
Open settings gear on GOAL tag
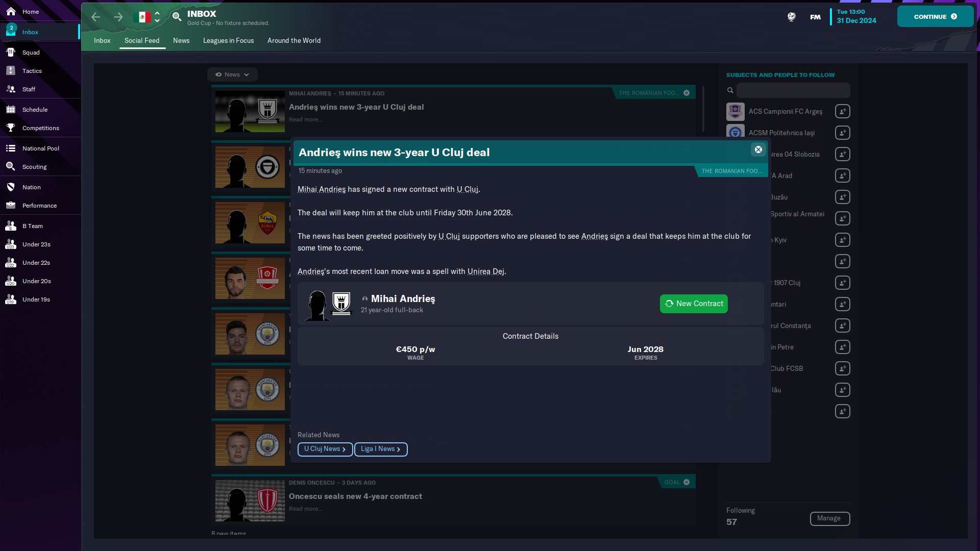pyautogui.click(x=687, y=482)
